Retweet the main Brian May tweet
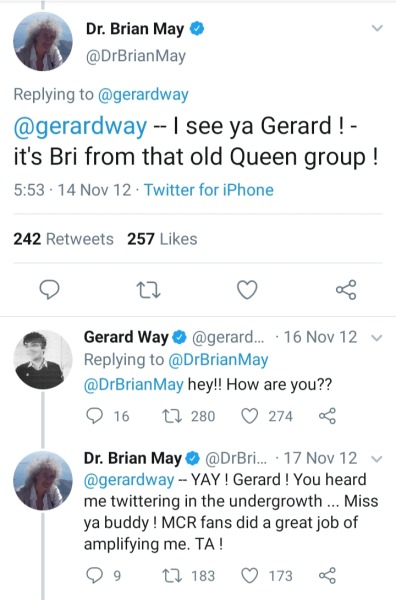 148,290
